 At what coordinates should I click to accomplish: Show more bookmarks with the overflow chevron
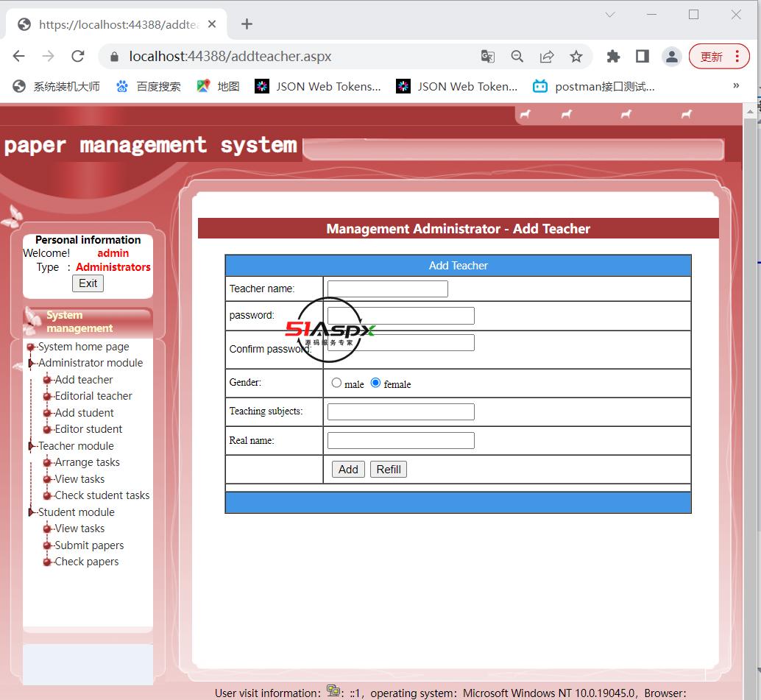pos(736,86)
